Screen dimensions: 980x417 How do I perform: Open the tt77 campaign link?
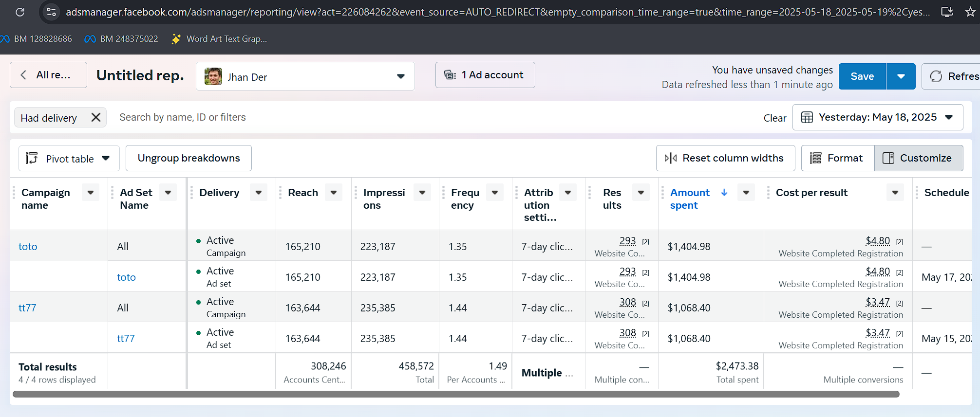(x=27, y=308)
